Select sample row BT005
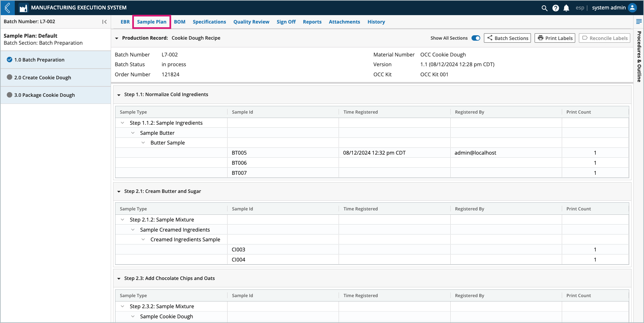The height and width of the screenshot is (323, 644). 372,153
